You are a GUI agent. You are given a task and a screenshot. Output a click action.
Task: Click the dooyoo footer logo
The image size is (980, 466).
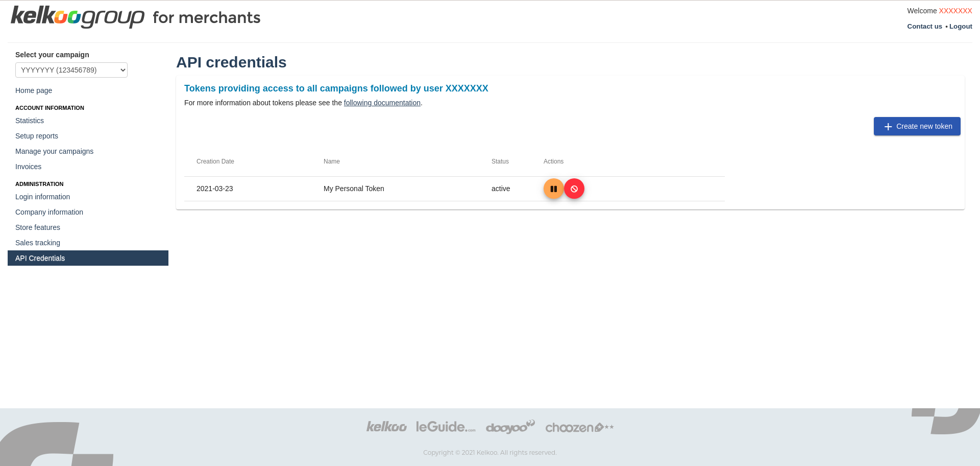(510, 427)
